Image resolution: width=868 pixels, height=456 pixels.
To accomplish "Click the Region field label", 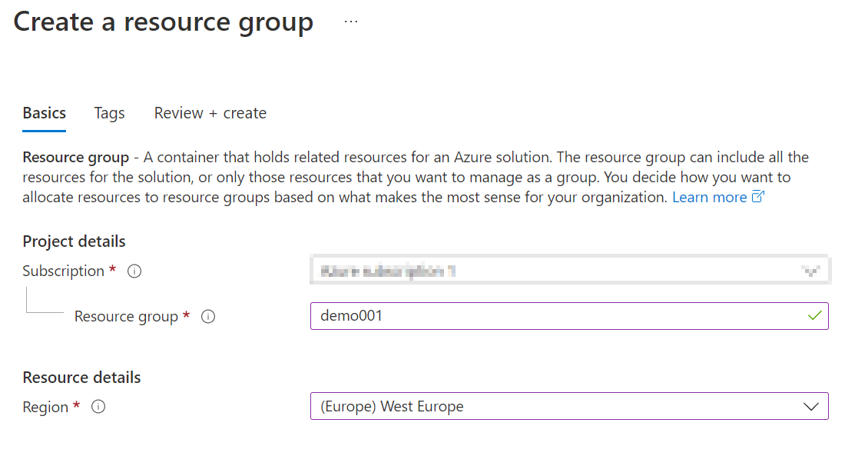I will pyautogui.click(x=45, y=408).
